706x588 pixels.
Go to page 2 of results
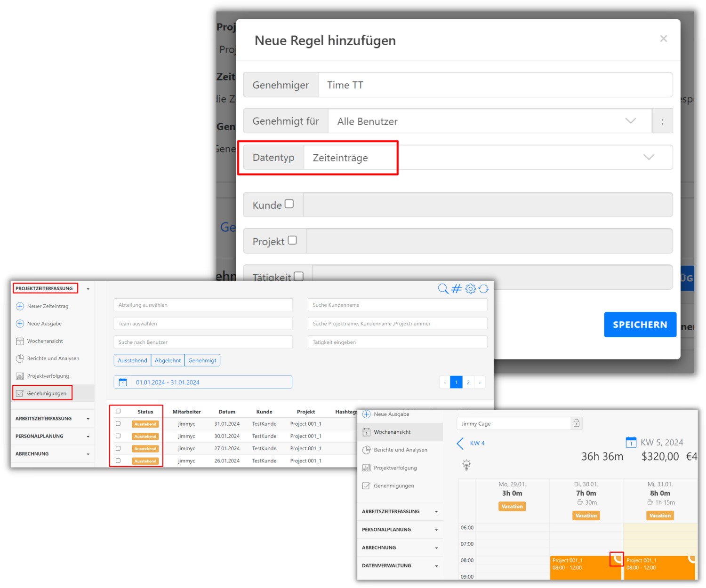[468, 382]
